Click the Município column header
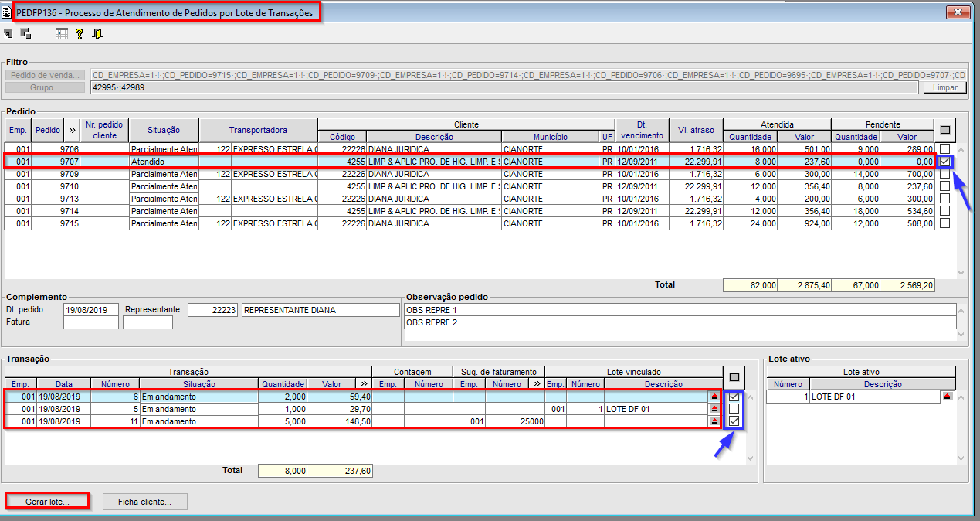This screenshot has height=521, width=980. coord(551,137)
